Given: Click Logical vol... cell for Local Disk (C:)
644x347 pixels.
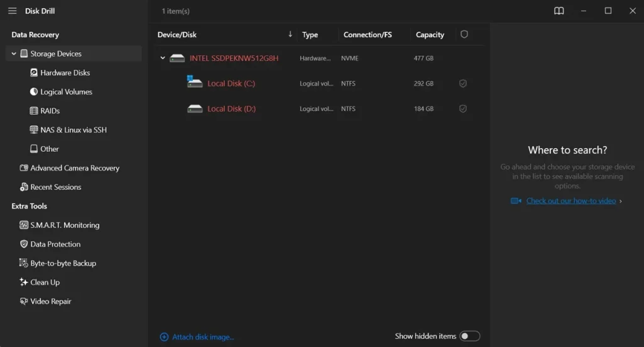Looking at the screenshot, I should pyautogui.click(x=316, y=84).
